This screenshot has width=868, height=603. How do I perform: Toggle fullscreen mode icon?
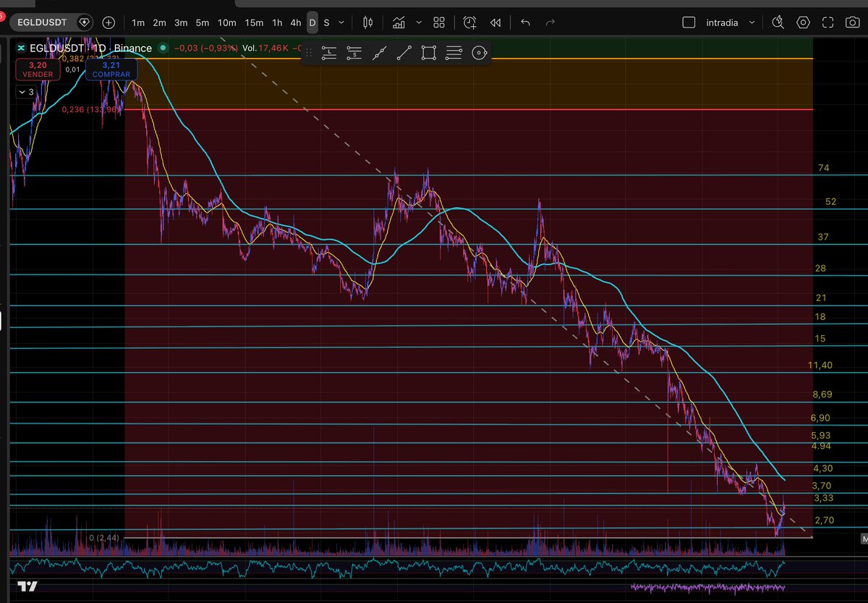(827, 22)
